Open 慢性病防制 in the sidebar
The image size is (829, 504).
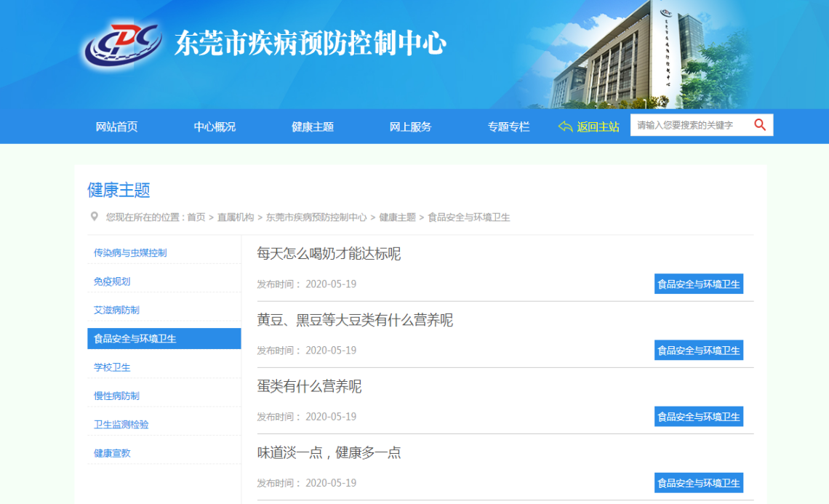[x=116, y=396]
